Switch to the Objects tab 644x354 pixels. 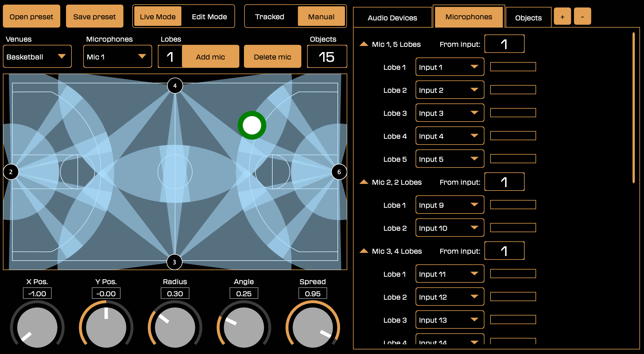click(x=528, y=18)
